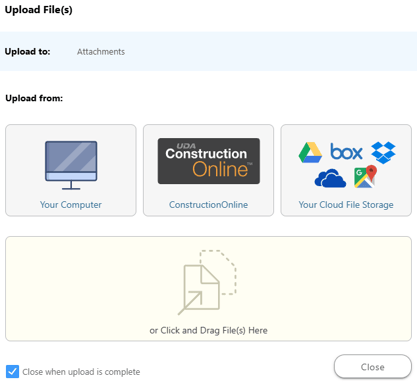Click the computer monitor icon

pyautogui.click(x=71, y=165)
